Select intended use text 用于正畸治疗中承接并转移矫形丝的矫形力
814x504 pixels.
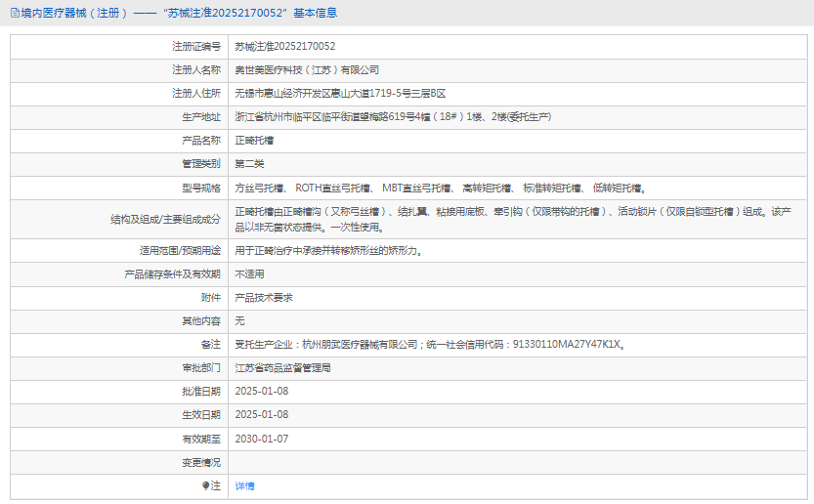point(328,251)
